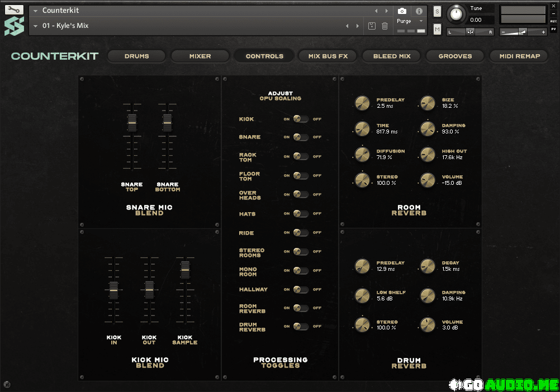Viewport: 560px width, 392px height.
Task: Open the Purge dropdown menu
Action: (x=410, y=21)
